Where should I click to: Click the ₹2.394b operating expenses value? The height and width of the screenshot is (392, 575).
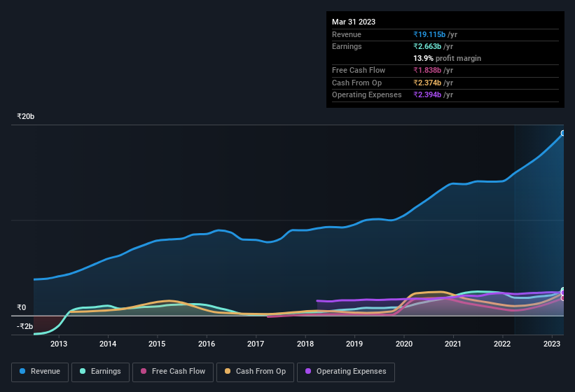(427, 95)
